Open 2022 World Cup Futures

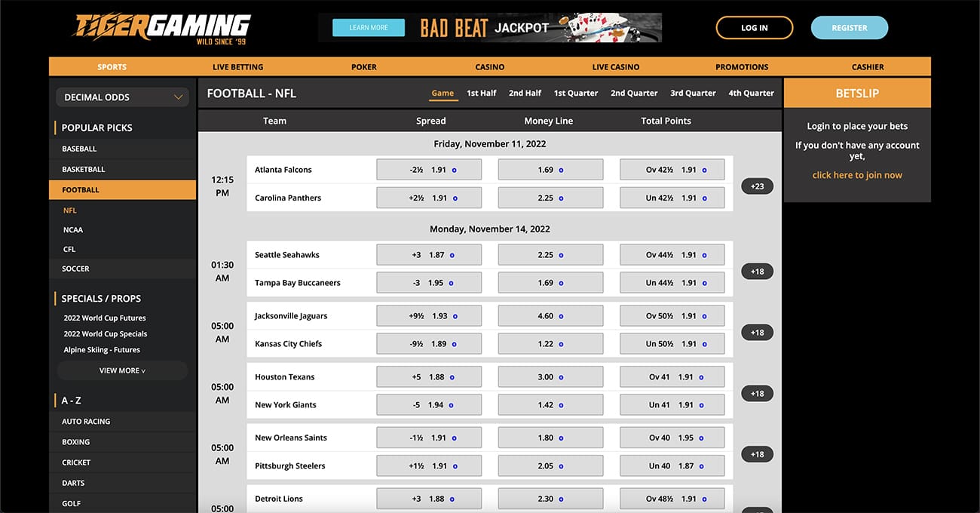tap(105, 318)
